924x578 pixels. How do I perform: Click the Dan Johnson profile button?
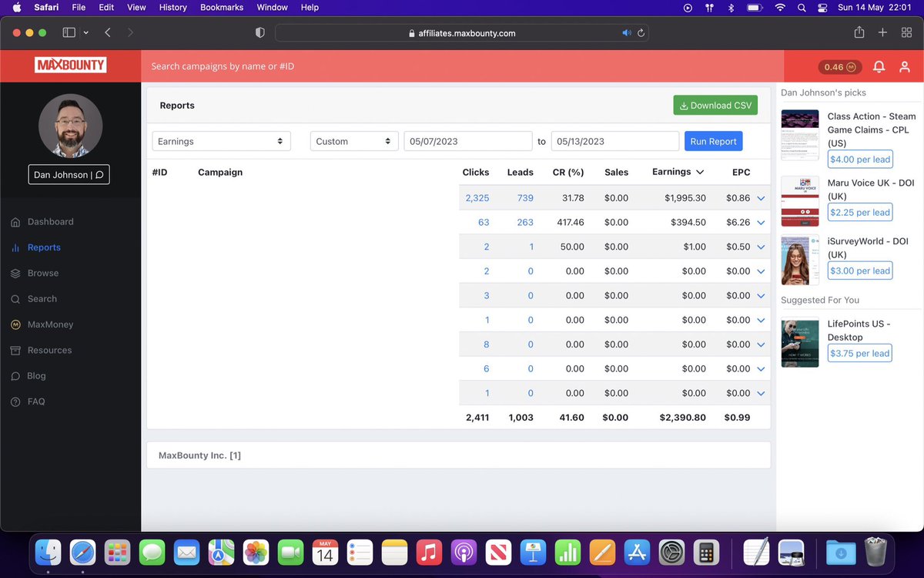point(69,175)
